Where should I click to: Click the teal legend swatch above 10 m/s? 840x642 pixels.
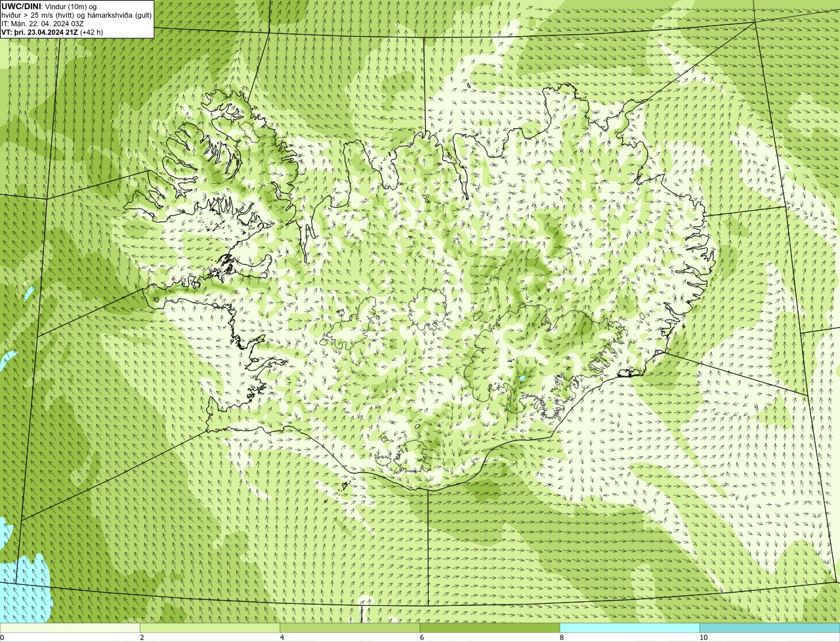(x=770, y=628)
